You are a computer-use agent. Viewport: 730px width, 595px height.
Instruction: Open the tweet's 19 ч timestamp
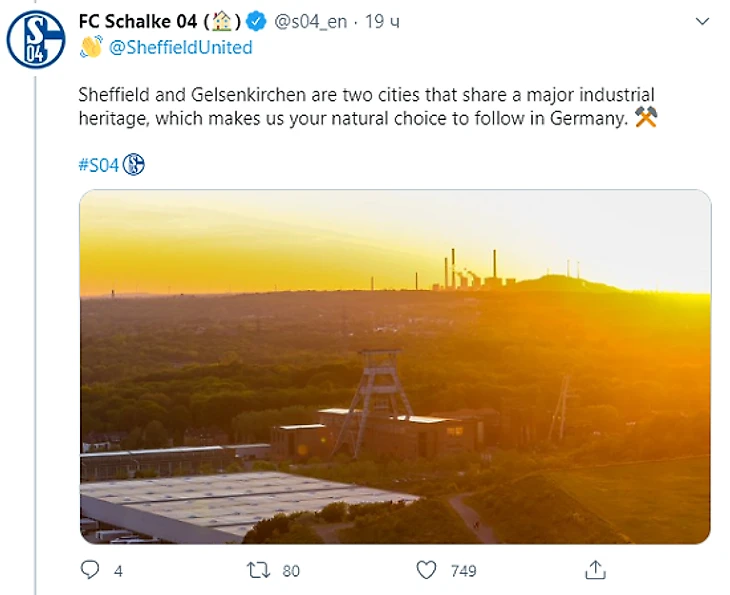[382, 21]
